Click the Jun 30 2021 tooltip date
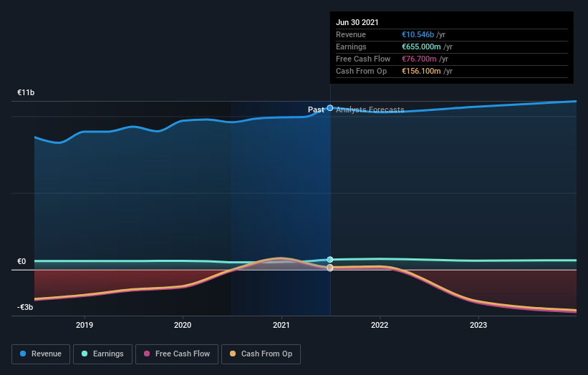Screen dimensions: 588x375 pos(357,22)
